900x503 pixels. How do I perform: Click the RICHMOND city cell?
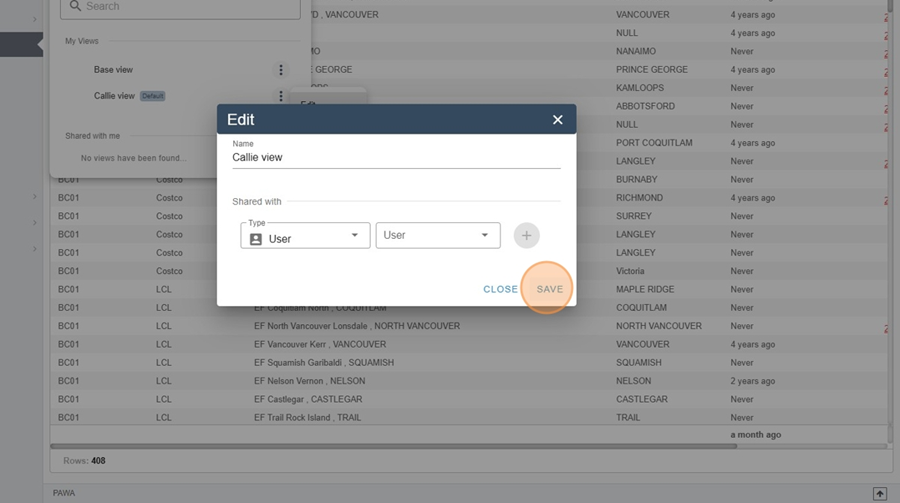tap(639, 198)
